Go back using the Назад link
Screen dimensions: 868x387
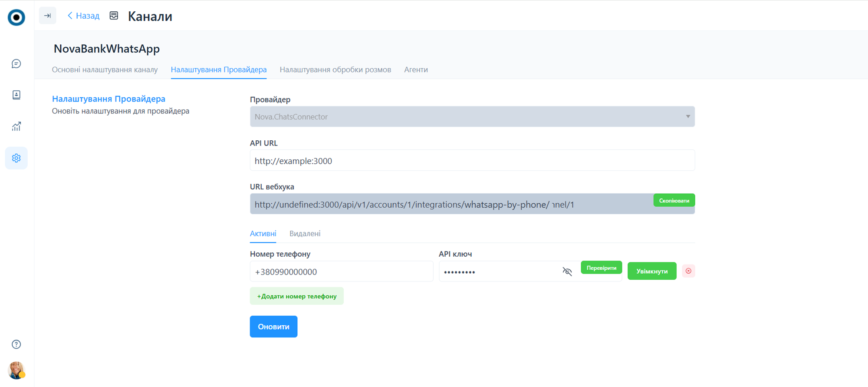tap(84, 16)
